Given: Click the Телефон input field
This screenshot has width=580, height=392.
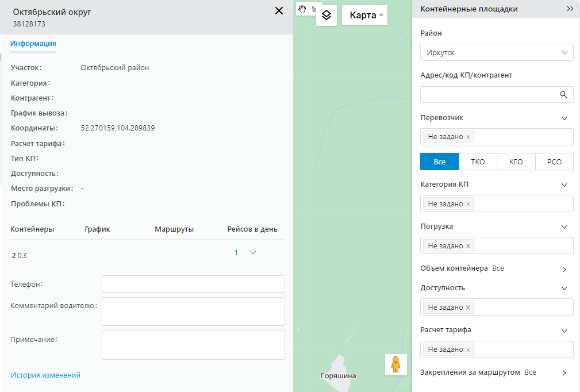Looking at the screenshot, I should [193, 284].
